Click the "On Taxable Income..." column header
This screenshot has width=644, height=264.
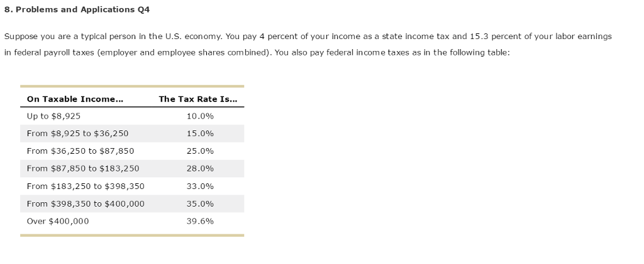point(75,99)
